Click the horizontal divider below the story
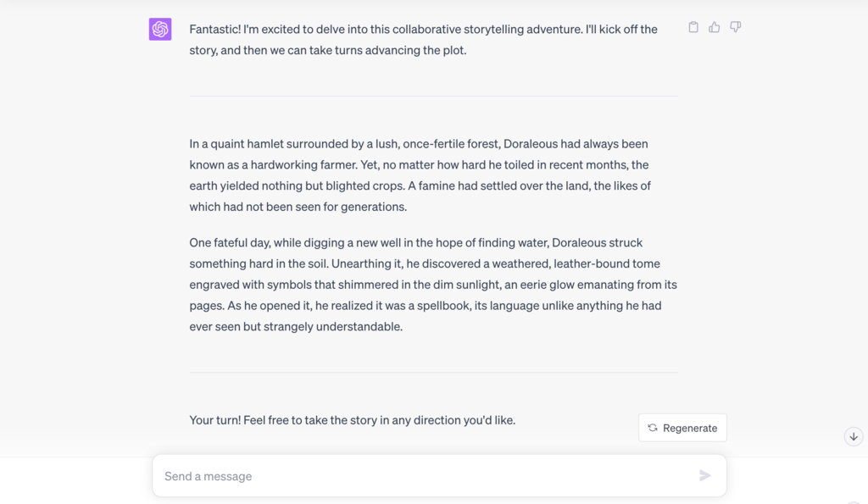868x504 pixels. pyautogui.click(x=433, y=372)
